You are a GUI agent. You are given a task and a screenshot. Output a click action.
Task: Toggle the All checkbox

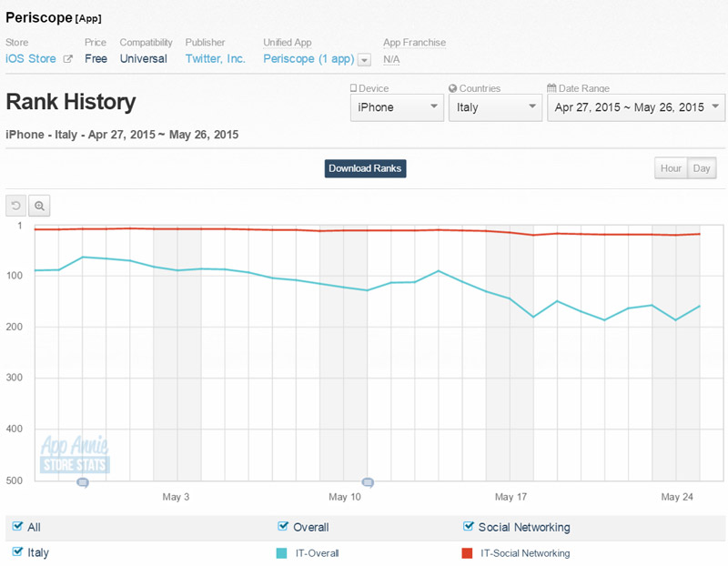[x=17, y=526]
